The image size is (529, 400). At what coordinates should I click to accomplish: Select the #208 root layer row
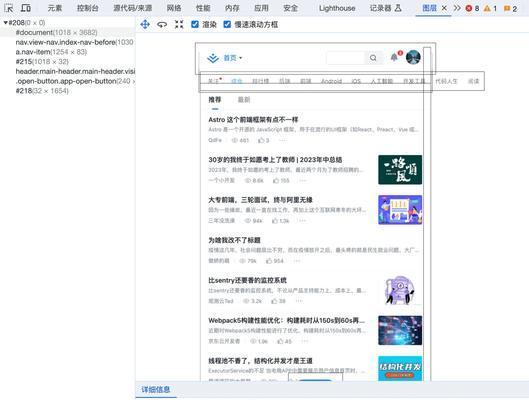click(x=67, y=23)
